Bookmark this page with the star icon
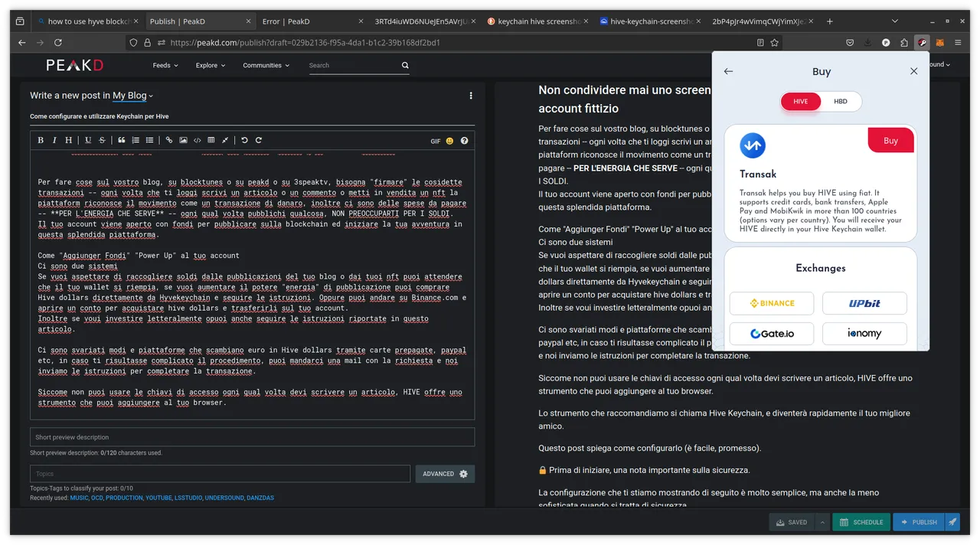 [x=774, y=43]
